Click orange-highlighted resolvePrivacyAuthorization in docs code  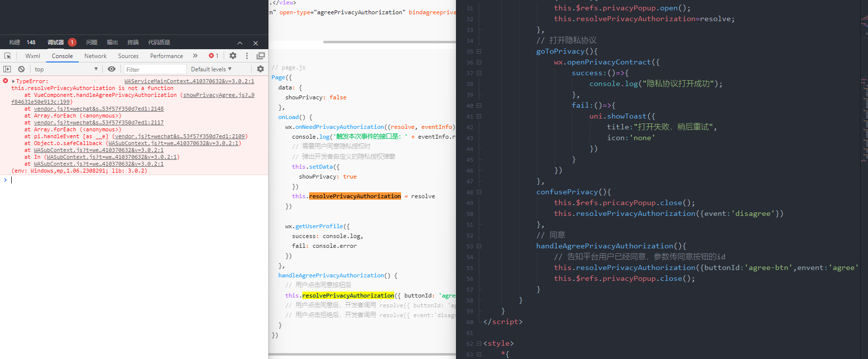355,196
